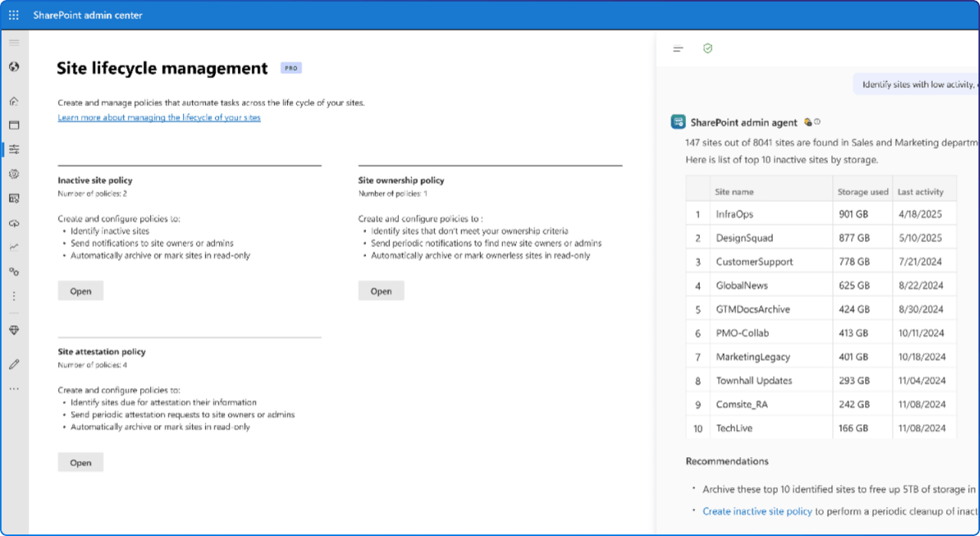Click the Create inactive site policy link
Image resolution: width=980 pixels, height=536 pixels.
[757, 511]
